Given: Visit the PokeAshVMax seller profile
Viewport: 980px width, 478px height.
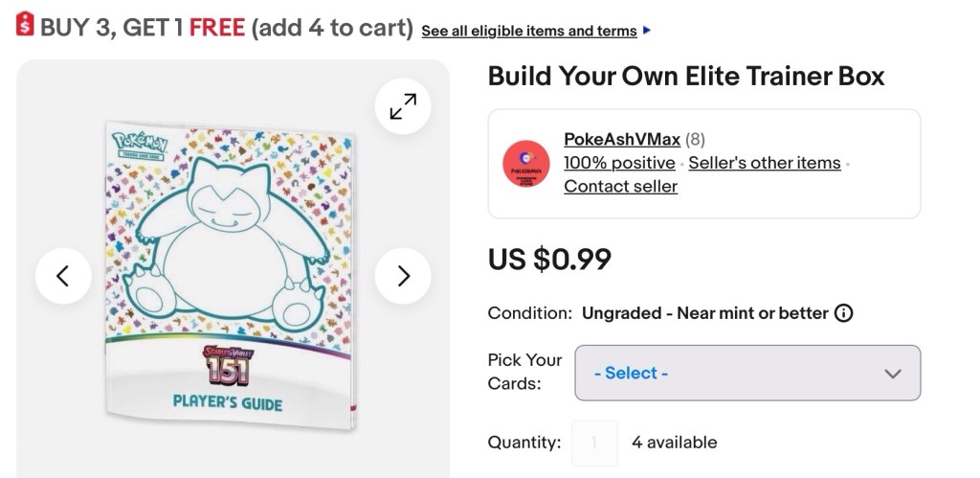Looking at the screenshot, I should coord(621,140).
